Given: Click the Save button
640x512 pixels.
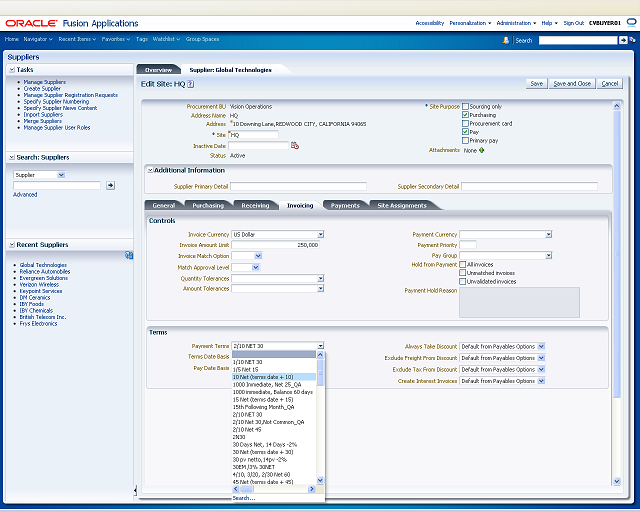Looking at the screenshot, I should [x=537, y=83].
